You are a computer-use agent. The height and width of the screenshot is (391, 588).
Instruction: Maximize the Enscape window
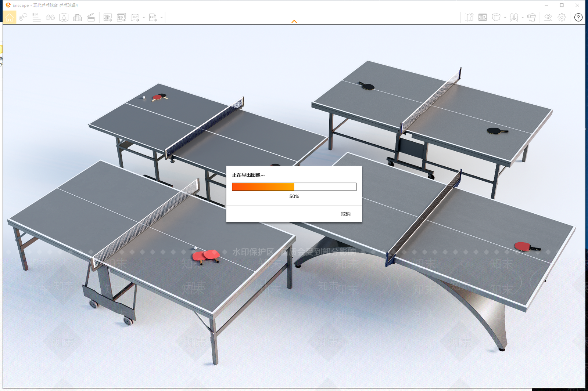562,5
